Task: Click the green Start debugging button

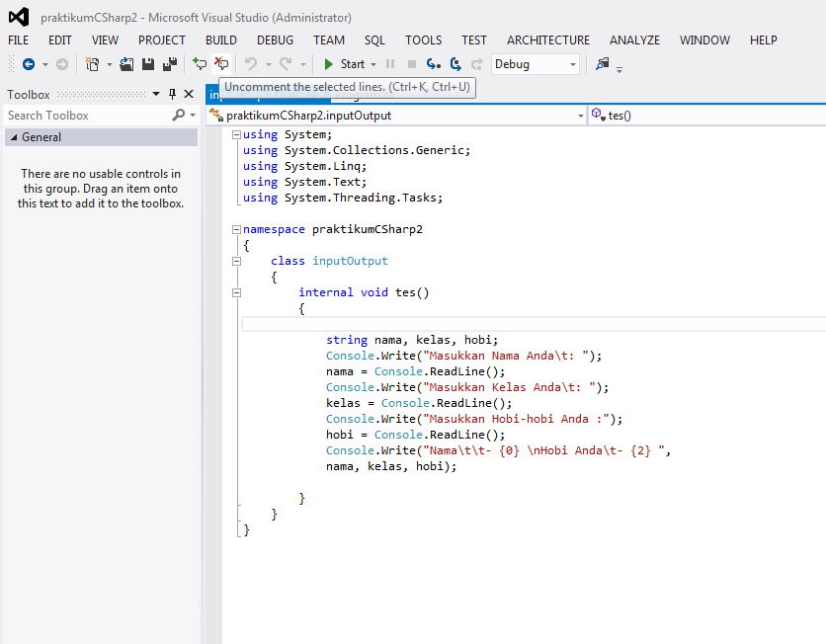Action: point(344,64)
